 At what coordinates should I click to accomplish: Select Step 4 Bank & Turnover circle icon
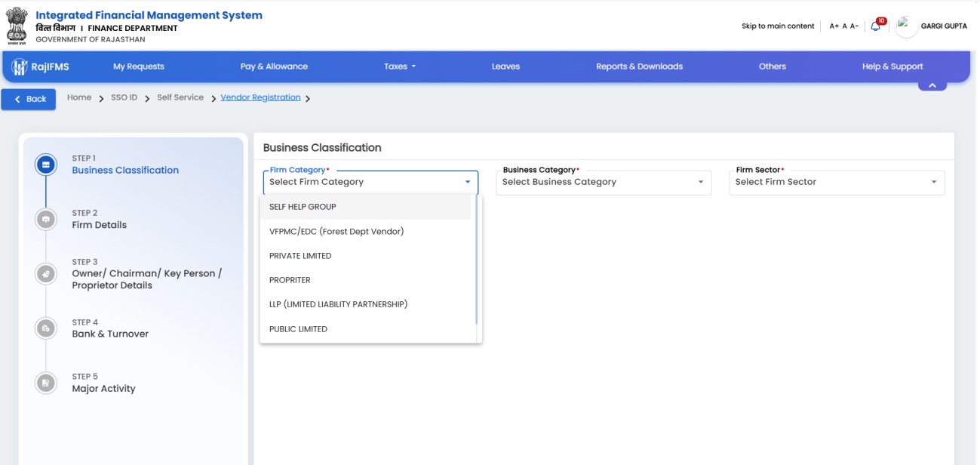[46, 328]
